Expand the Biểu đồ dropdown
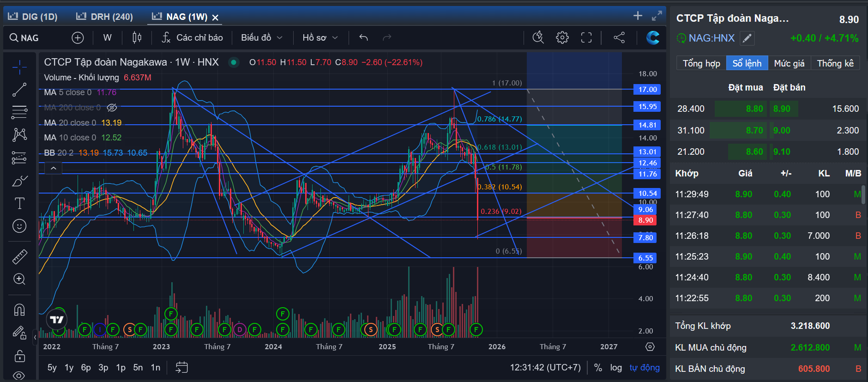The image size is (868, 382). (261, 38)
